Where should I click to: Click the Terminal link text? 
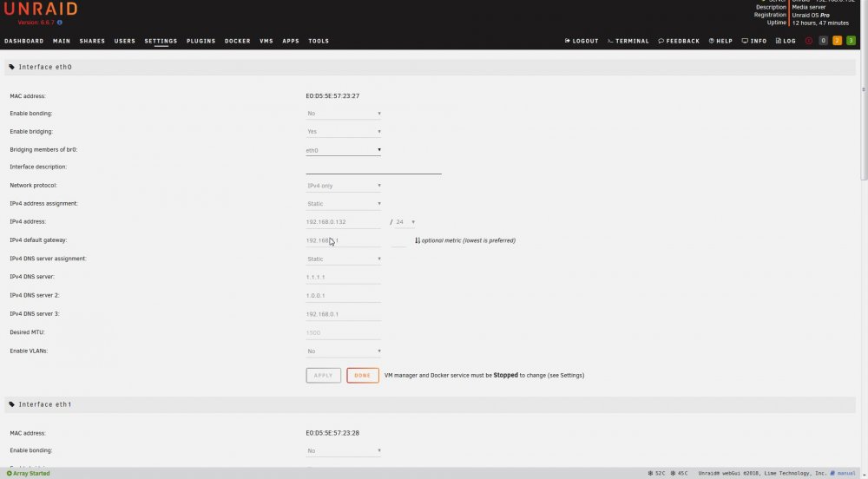pyautogui.click(x=632, y=41)
